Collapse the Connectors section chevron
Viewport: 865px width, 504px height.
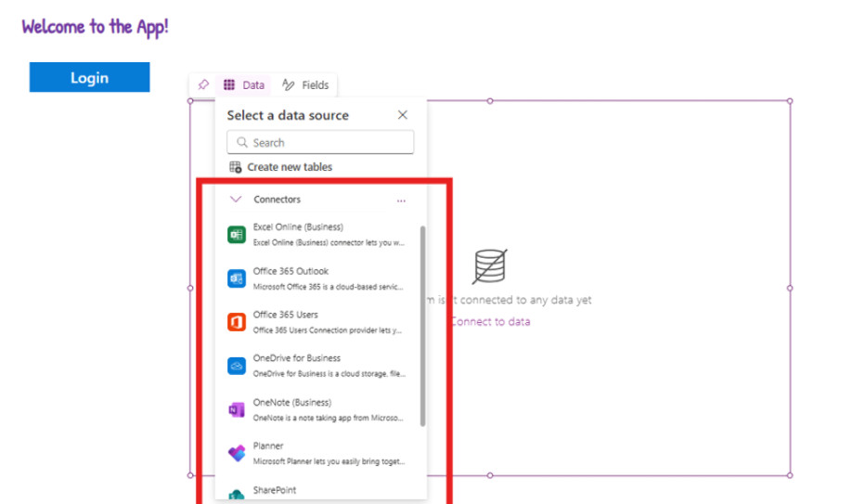[236, 199]
